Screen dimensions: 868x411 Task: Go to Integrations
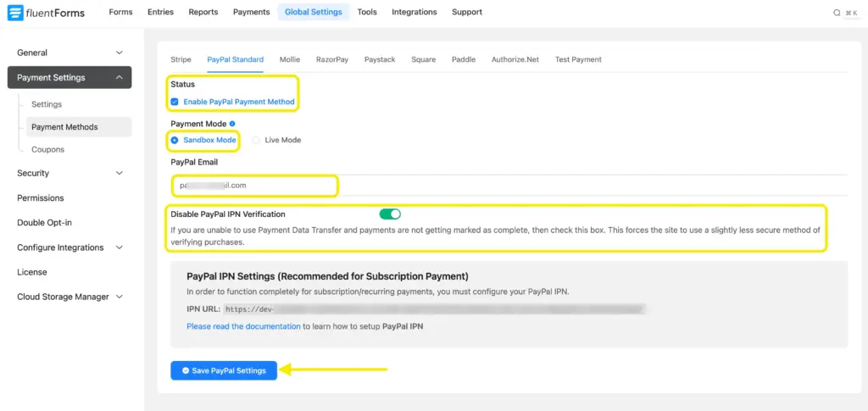(x=414, y=12)
